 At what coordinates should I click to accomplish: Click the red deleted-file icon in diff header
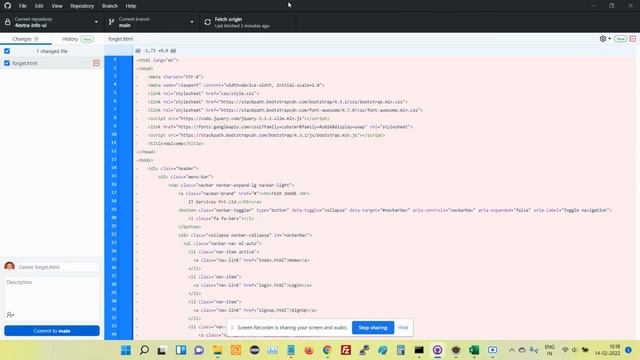pyautogui.click(x=633, y=39)
